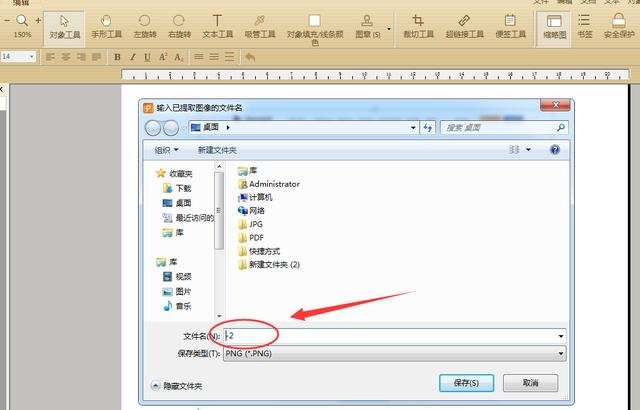Screen dimensions: 640x410
Task: Open the 书签 bookmarks panel
Action: (584, 28)
